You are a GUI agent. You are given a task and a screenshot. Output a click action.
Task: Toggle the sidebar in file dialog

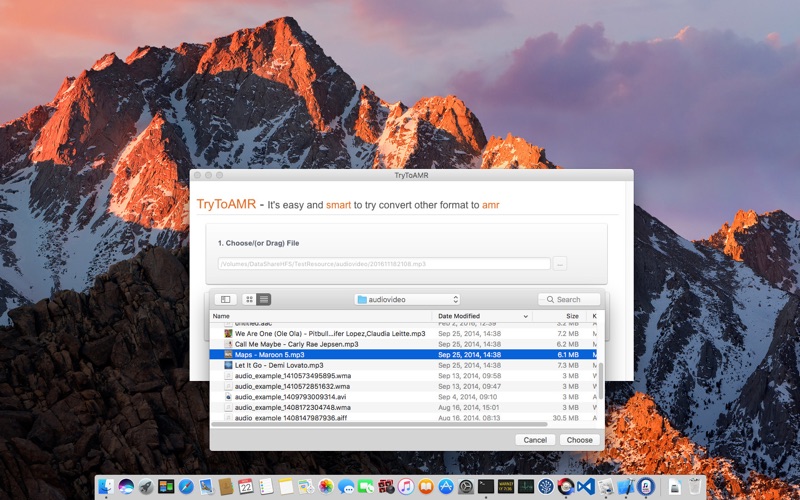225,299
